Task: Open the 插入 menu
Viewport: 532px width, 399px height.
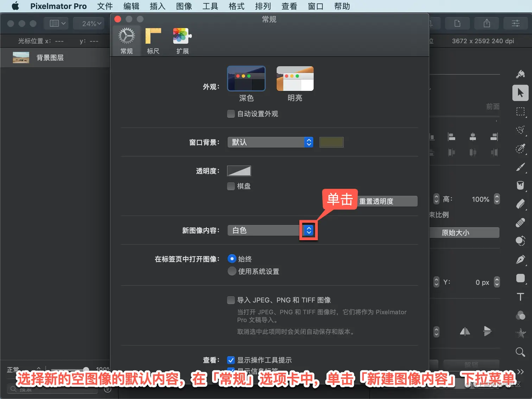Action: coord(157,6)
